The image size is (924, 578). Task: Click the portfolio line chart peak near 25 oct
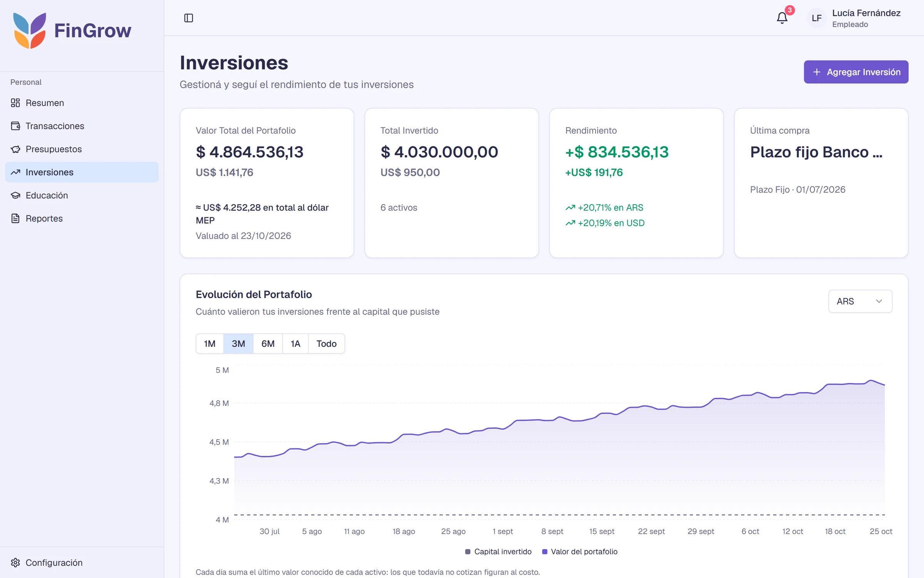pos(871,381)
